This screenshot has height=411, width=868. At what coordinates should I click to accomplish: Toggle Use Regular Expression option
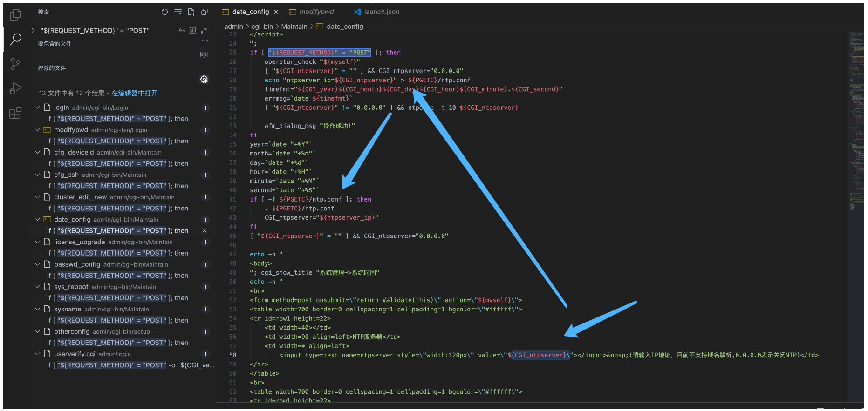204,31
